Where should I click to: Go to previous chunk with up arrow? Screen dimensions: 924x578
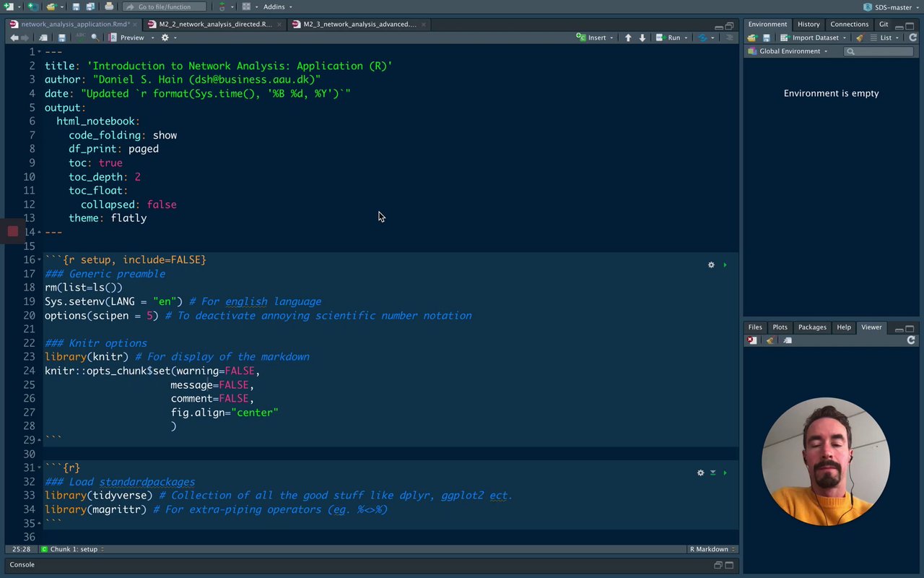tap(628, 38)
